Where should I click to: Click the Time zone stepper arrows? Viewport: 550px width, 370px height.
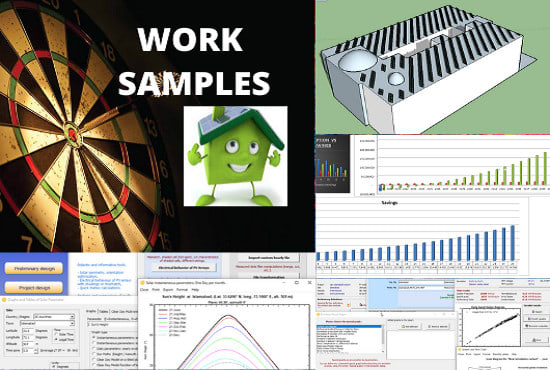(35, 350)
